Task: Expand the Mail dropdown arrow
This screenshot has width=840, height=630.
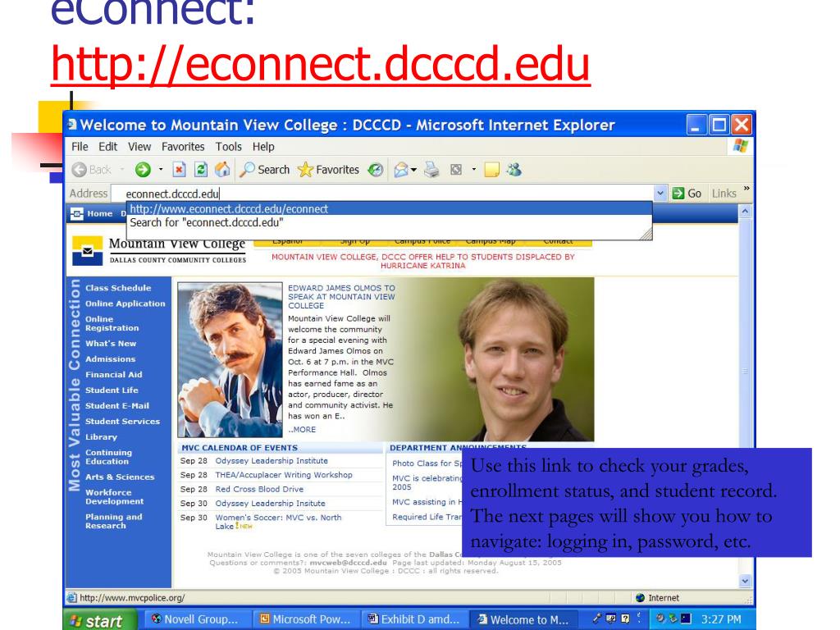Action: 413,171
